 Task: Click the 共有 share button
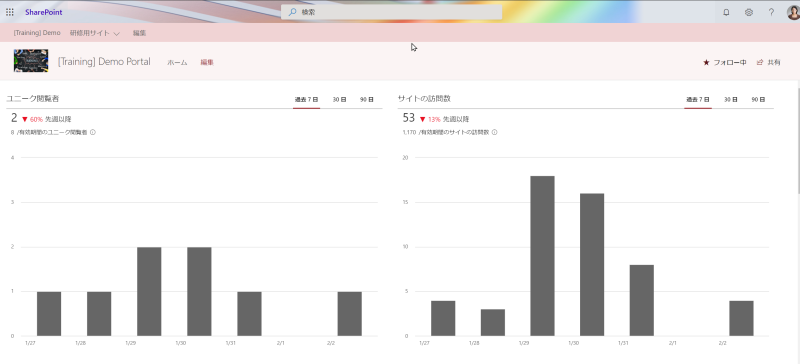pyautogui.click(x=768, y=62)
